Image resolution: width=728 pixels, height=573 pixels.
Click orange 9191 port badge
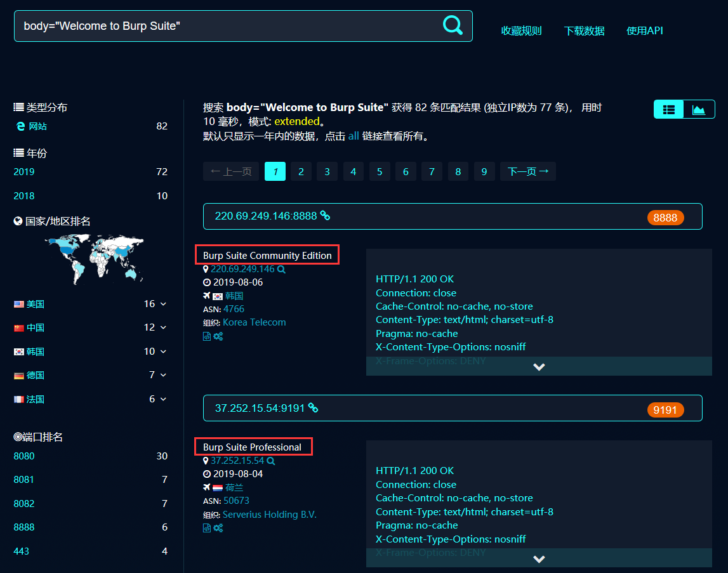point(665,410)
